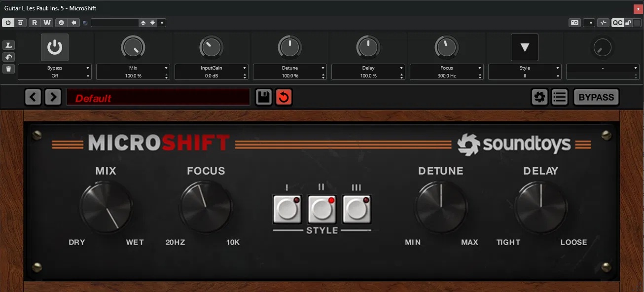Click the InputGain 0.0 dB stepper arrows
Screen dimensions: 644x292
(x=245, y=76)
